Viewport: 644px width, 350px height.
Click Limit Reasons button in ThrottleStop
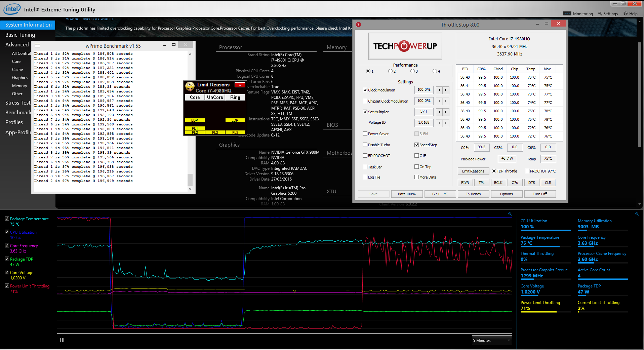(x=473, y=171)
